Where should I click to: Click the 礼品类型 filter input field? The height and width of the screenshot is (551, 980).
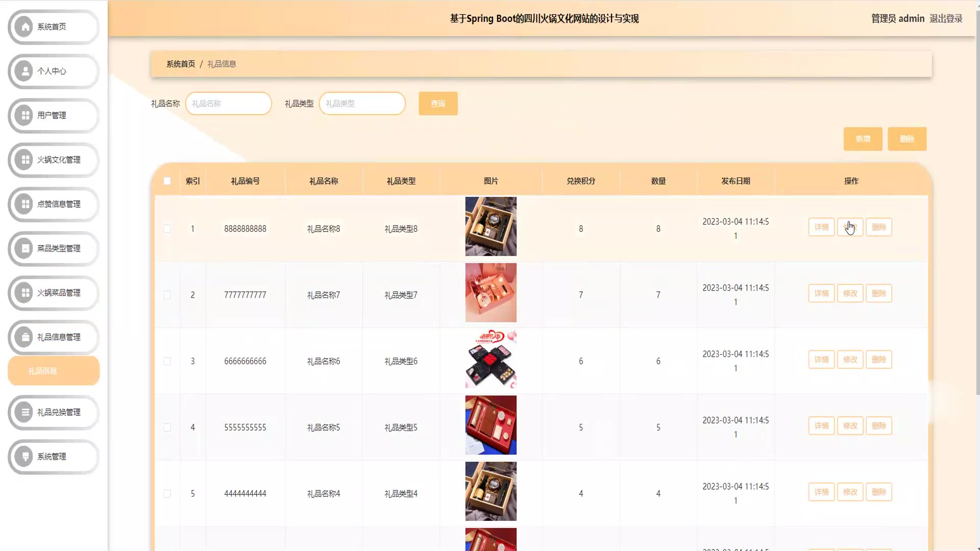click(x=362, y=104)
